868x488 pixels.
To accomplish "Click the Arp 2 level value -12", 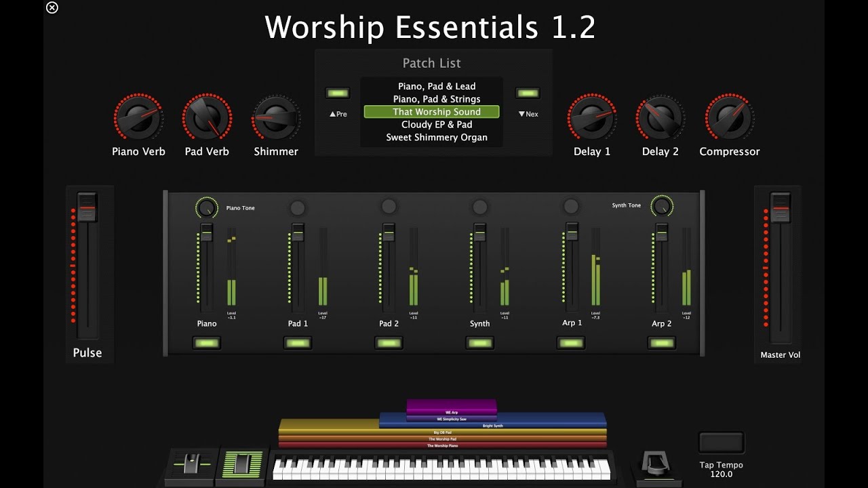I will click(686, 317).
